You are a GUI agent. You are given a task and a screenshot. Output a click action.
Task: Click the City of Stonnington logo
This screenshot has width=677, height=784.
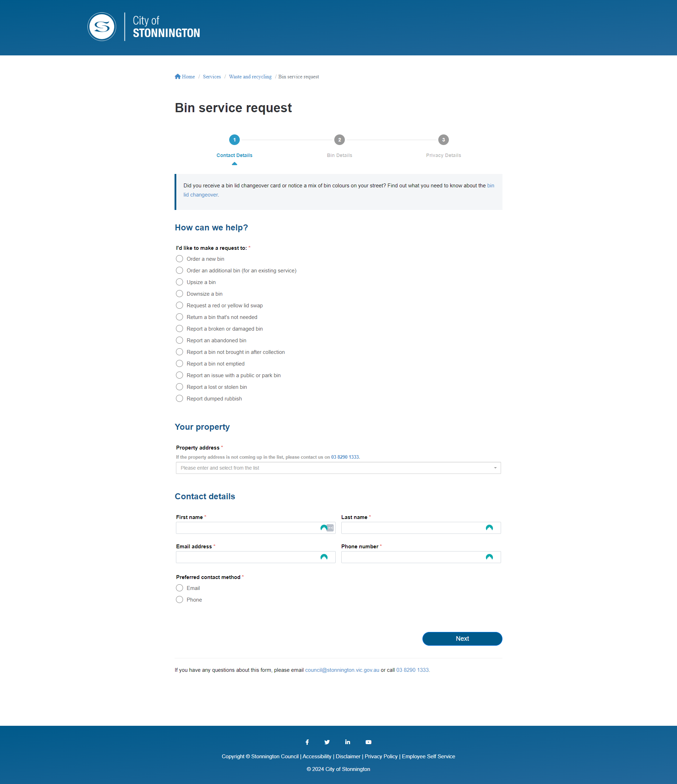coord(144,27)
